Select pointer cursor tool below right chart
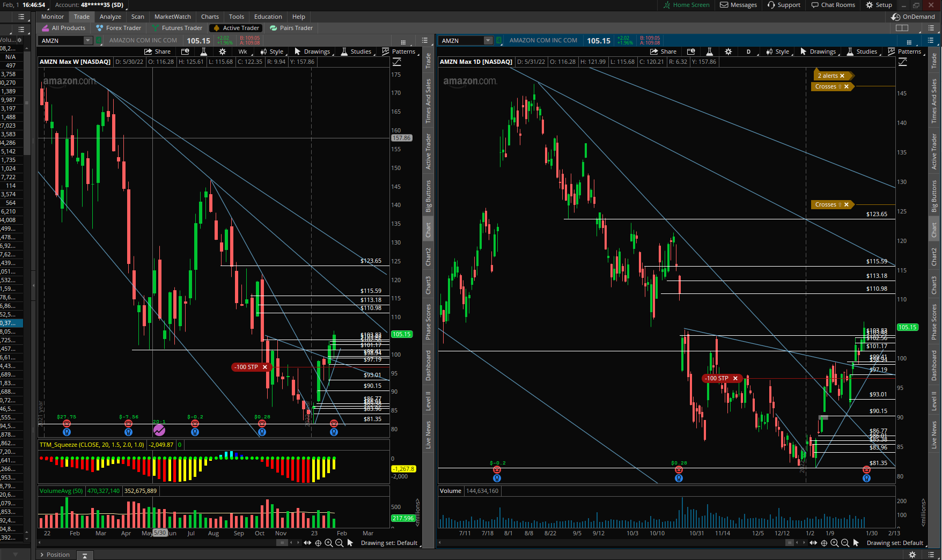 coord(856,543)
